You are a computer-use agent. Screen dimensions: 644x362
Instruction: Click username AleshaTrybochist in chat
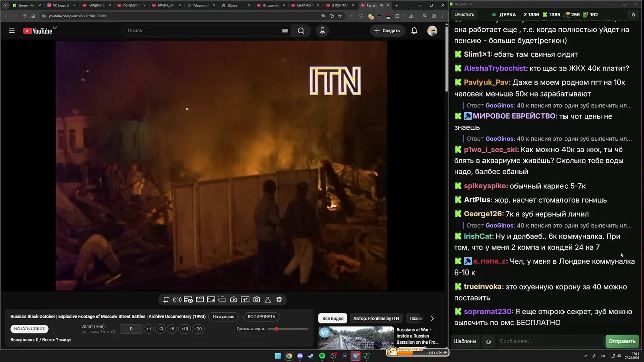pyautogui.click(x=495, y=68)
